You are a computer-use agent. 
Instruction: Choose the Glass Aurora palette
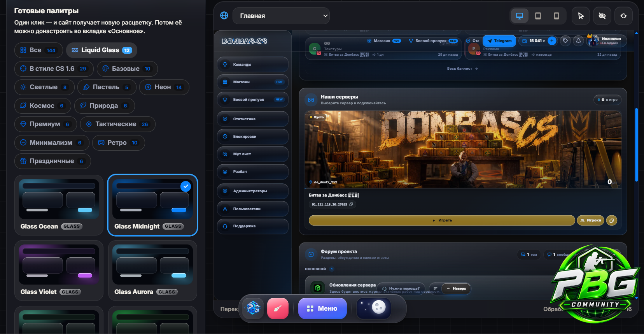point(152,271)
